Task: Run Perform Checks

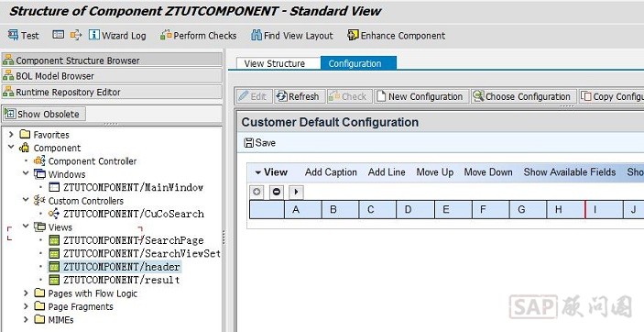Action: [199, 36]
